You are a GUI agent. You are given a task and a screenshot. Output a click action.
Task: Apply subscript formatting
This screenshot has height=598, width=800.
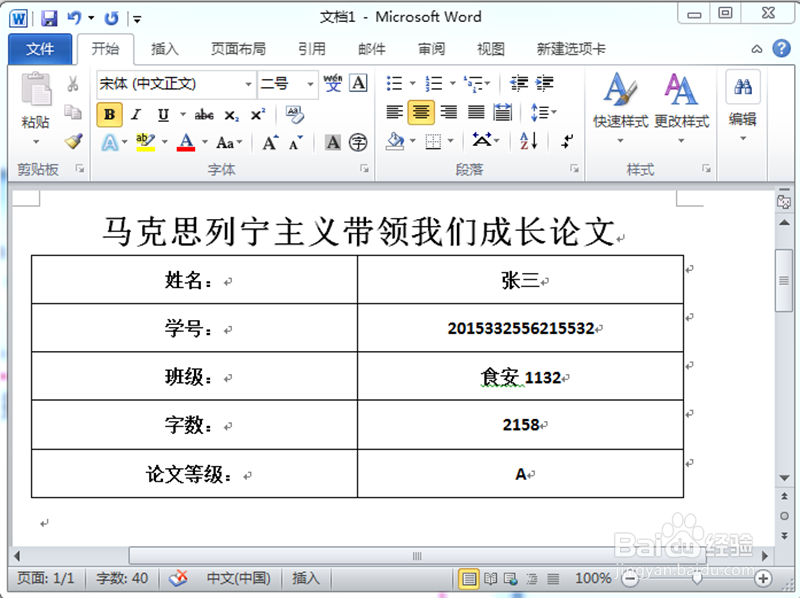point(230,115)
